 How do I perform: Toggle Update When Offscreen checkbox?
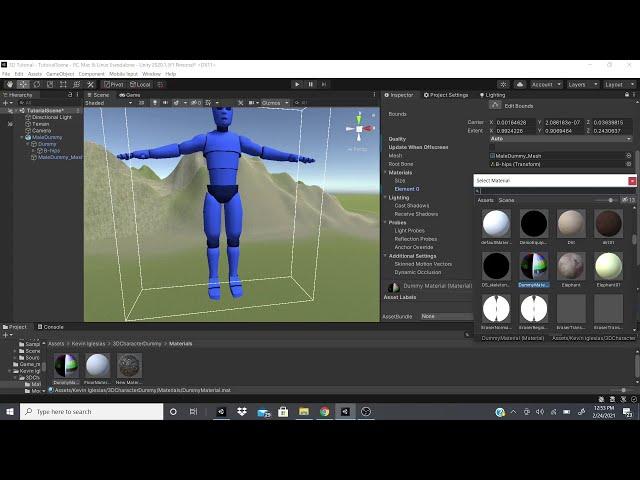pos(492,147)
